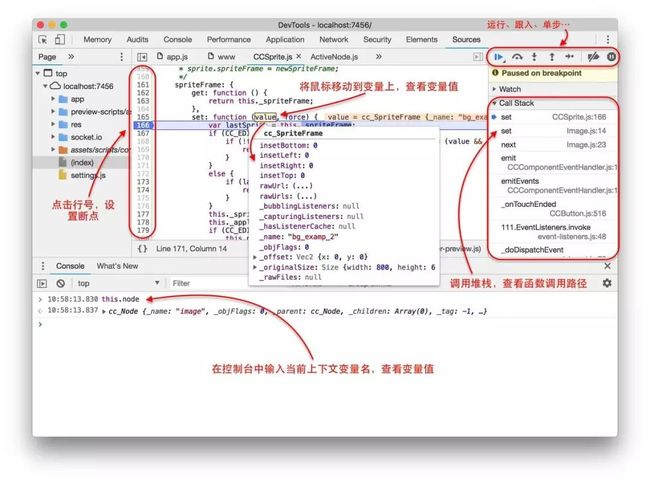Open the www file tab

pyautogui.click(x=222, y=57)
